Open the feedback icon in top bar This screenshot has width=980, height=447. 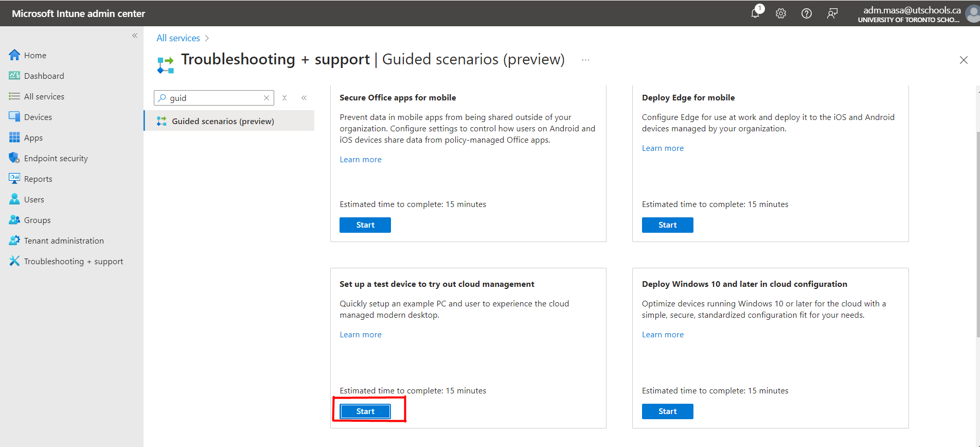click(832, 13)
